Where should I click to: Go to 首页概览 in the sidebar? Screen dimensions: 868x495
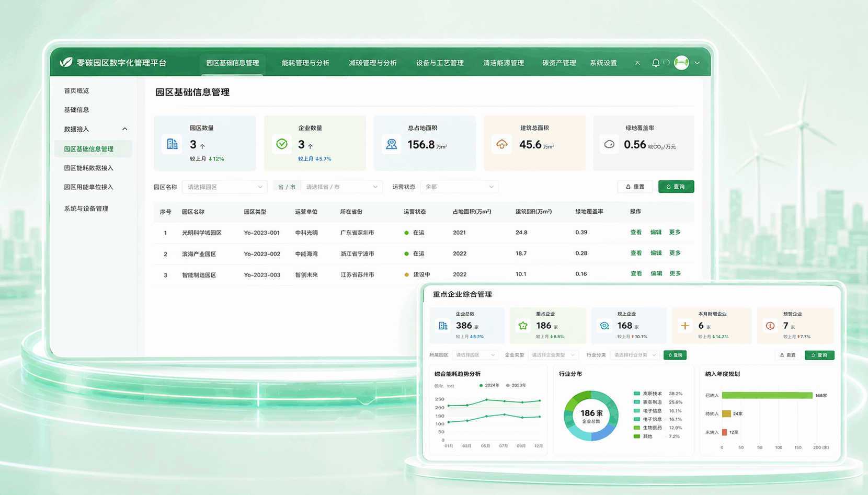[x=76, y=90]
